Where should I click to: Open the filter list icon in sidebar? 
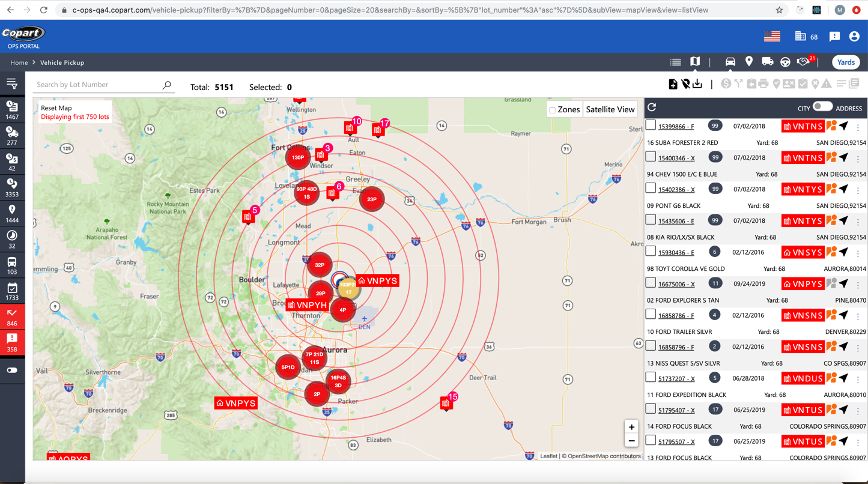[12, 85]
